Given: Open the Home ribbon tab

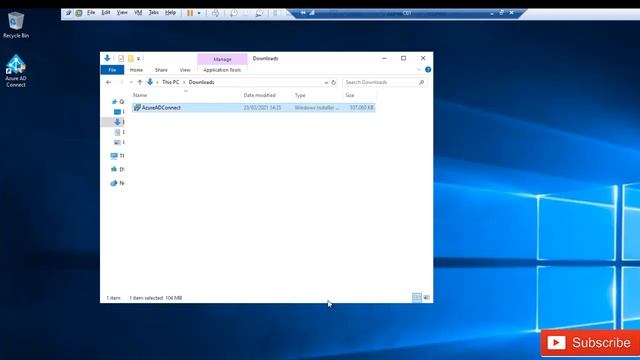Looking at the screenshot, I should 136,70.
